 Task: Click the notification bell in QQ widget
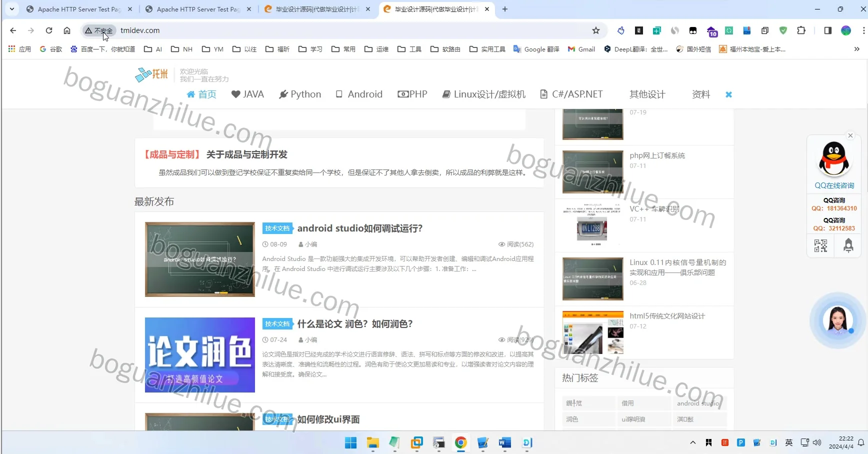(848, 245)
